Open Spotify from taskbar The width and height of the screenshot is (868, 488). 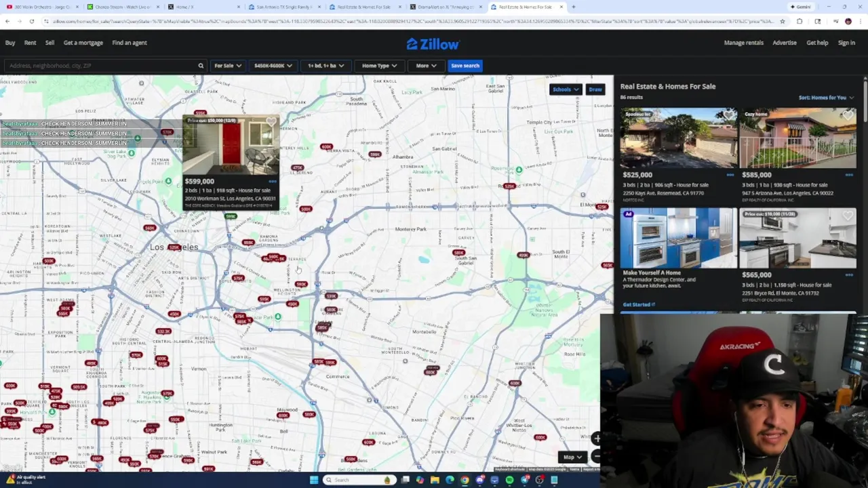(509, 480)
